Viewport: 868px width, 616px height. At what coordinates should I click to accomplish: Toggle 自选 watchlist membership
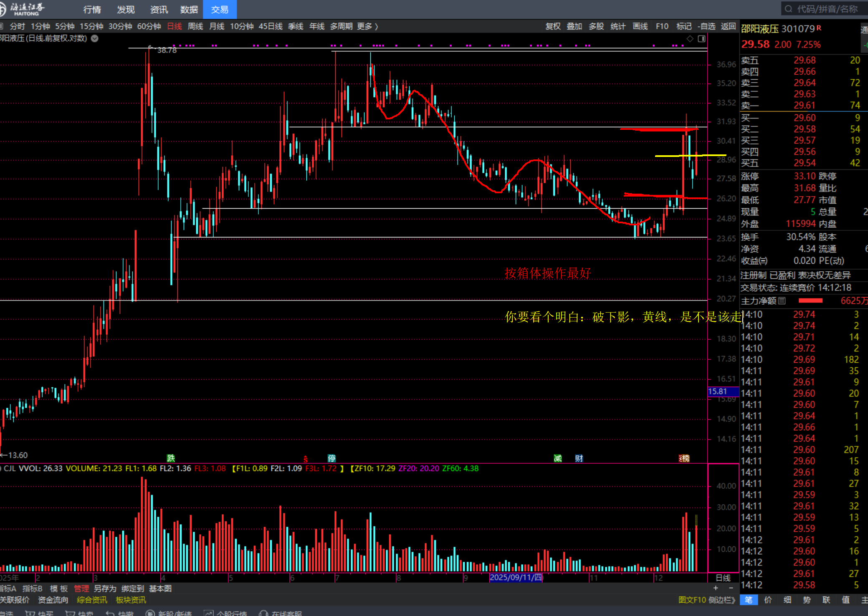tap(706, 26)
